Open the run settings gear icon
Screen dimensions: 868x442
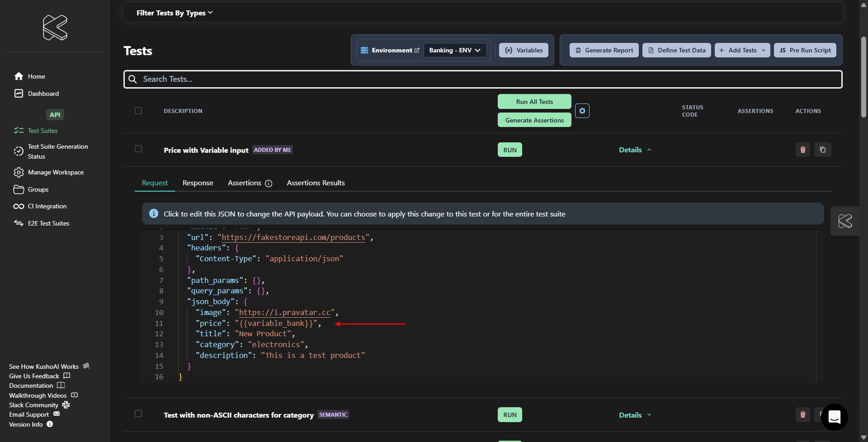pos(582,111)
